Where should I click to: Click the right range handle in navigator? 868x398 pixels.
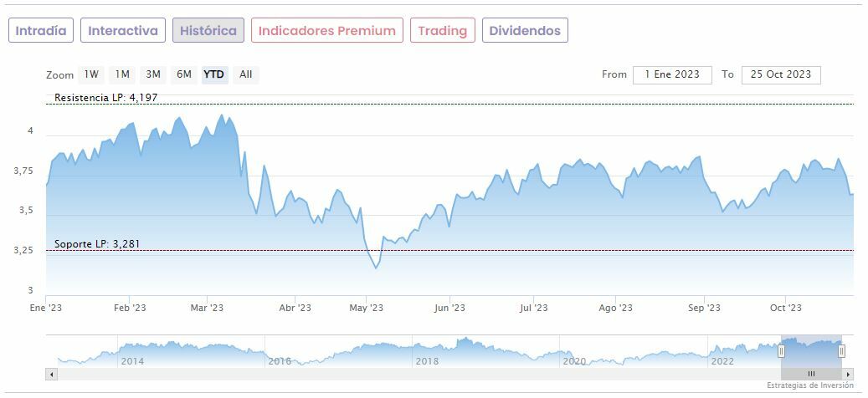click(842, 351)
